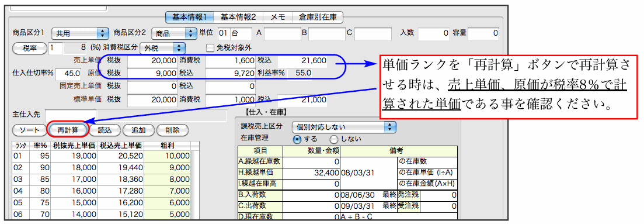Tick the 免税対象外 checkbox
Screen dimensions: 644x224
[210, 48]
